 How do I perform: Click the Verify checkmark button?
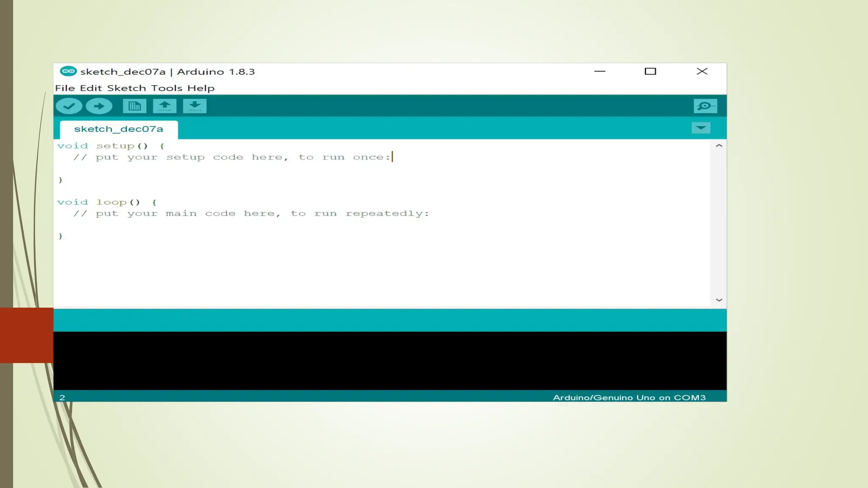tap(69, 106)
